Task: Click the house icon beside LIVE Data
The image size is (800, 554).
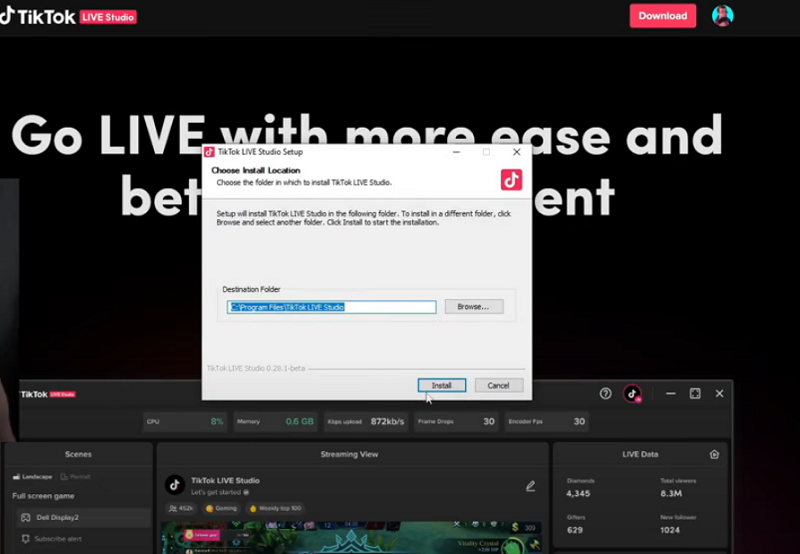Action: click(714, 454)
